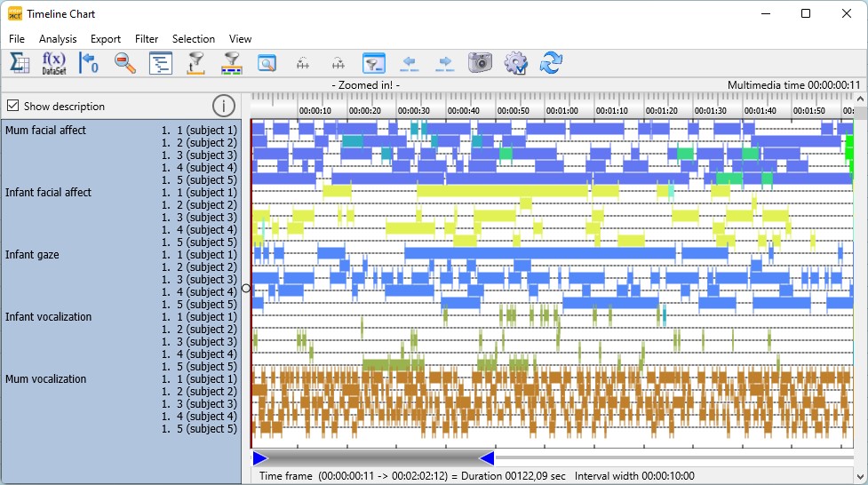Image resolution: width=868 pixels, height=485 pixels.
Task: Click the vertical scrollbar down arrow
Action: click(x=860, y=476)
